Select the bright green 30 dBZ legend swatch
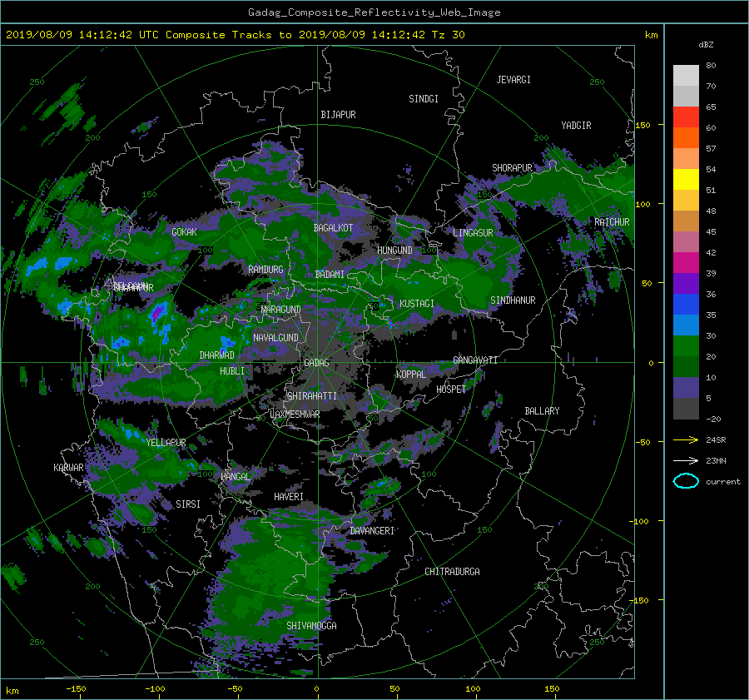 pos(686,346)
